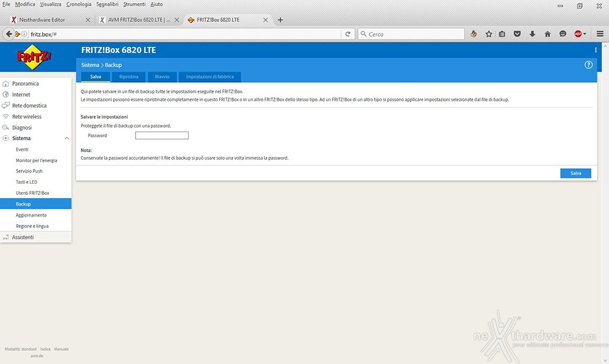Screen dimensions: 609x364
Task: Open the Firefox hamburger menu
Action: pos(599,34)
